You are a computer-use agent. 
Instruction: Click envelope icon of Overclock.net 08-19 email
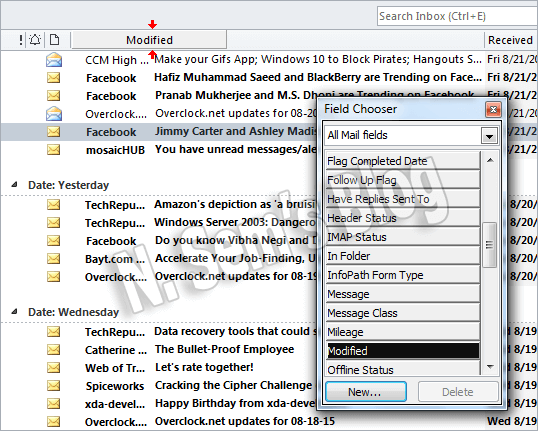54,277
